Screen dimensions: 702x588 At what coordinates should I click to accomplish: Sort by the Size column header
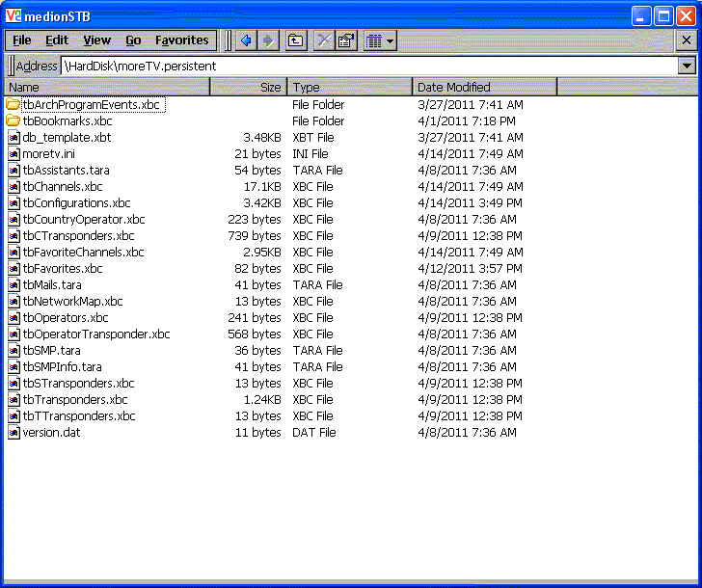[x=249, y=87]
